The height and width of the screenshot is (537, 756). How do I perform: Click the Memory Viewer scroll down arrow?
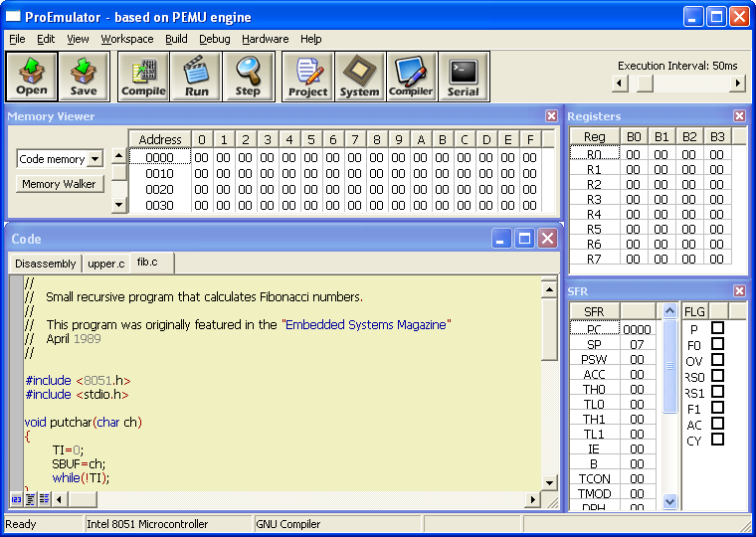(118, 205)
